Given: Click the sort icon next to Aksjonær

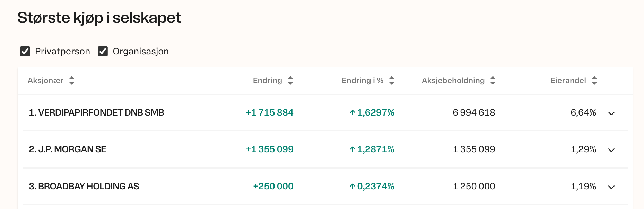Looking at the screenshot, I should click(72, 81).
